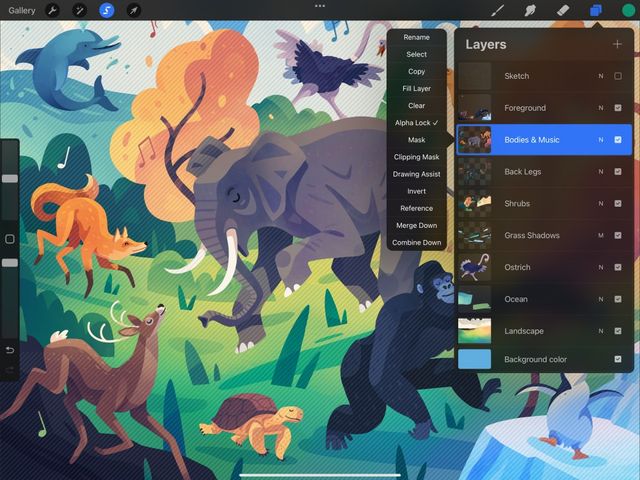Tap the Bodies & Music layer thumbnail
Screen dimensions: 640x480
474,140
